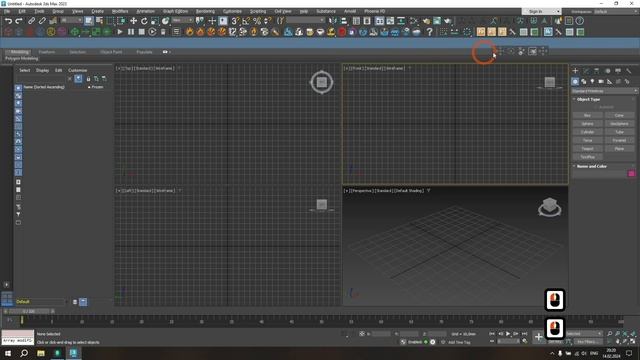The image size is (640, 360).
Task: Click the time slider handle on the timeline
Action: (x=29, y=311)
